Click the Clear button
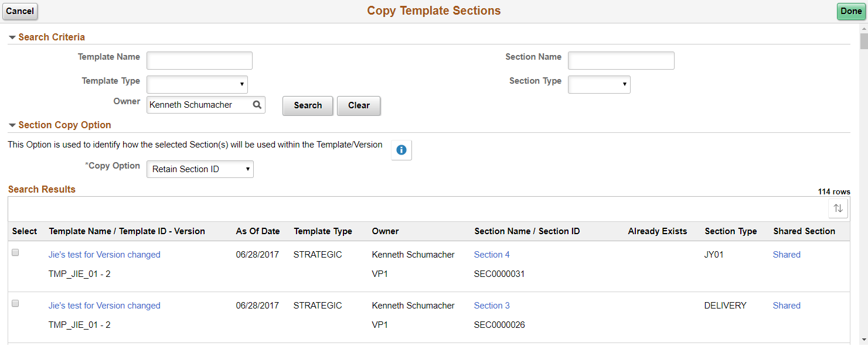 [x=359, y=105]
